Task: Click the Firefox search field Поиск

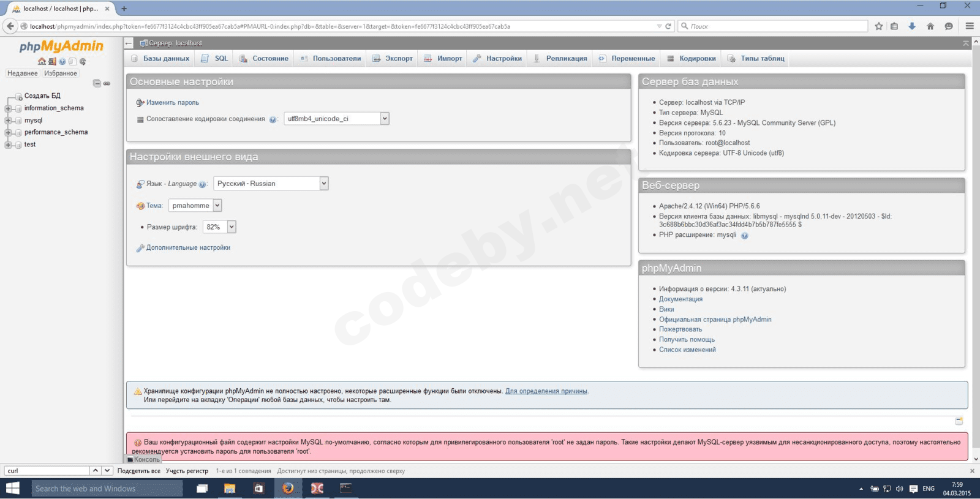Action: point(773,26)
